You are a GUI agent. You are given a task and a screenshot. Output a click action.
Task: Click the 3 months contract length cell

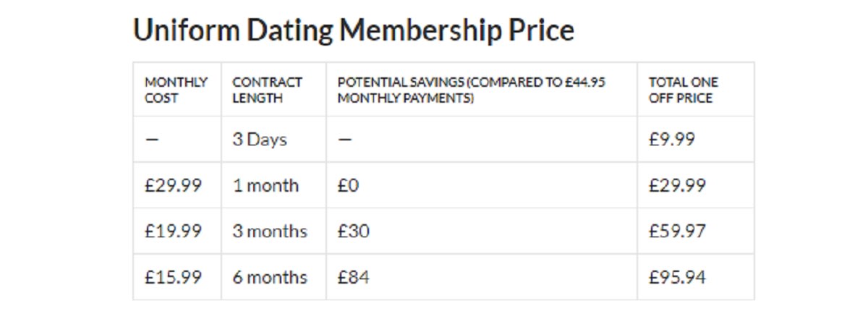269,231
